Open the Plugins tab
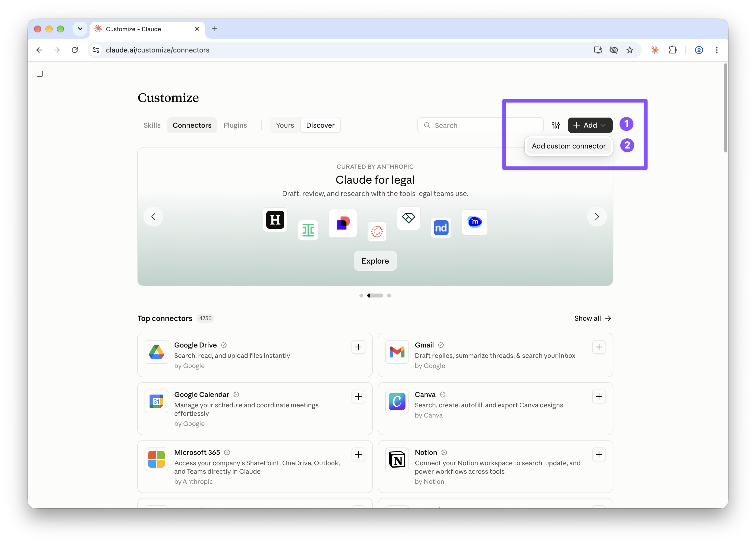Viewport: 756px width, 545px height. pos(235,125)
